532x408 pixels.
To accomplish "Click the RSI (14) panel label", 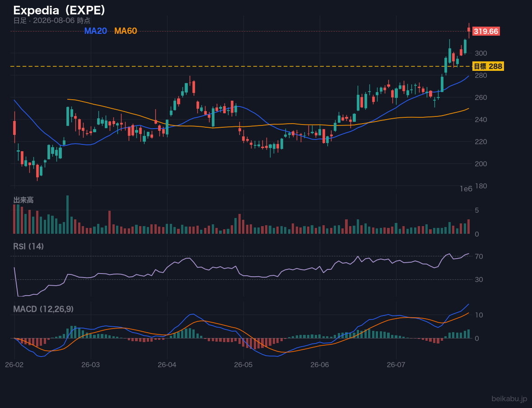I will [x=28, y=246].
